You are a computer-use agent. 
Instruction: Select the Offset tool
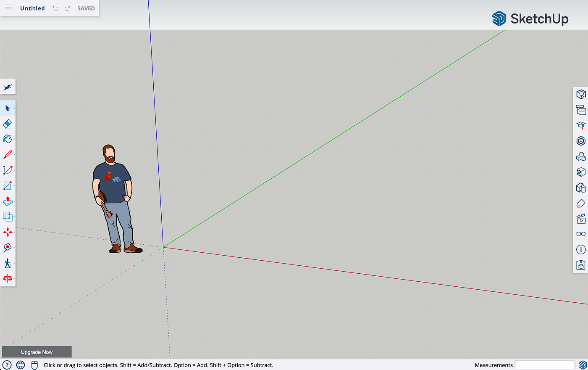[x=8, y=217]
